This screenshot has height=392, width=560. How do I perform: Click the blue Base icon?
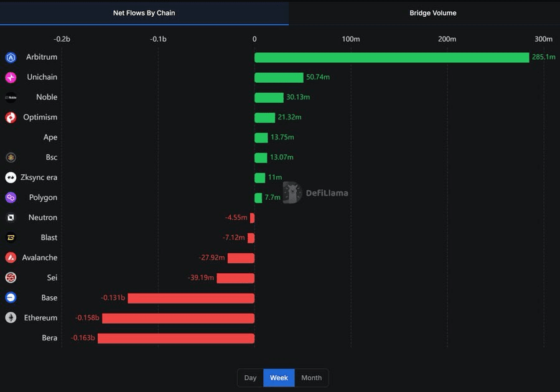coord(11,298)
